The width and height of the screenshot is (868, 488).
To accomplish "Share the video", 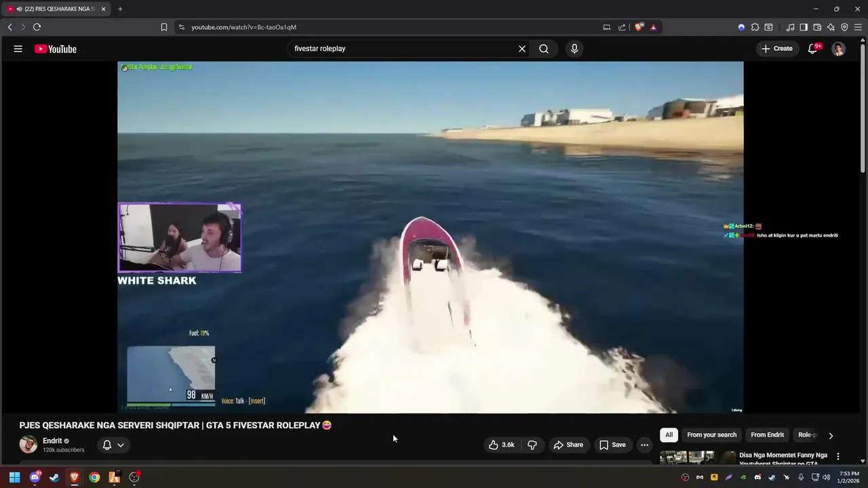I will (568, 445).
